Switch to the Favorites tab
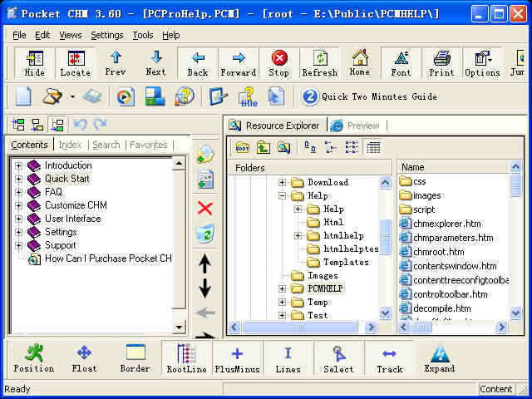 (x=149, y=145)
